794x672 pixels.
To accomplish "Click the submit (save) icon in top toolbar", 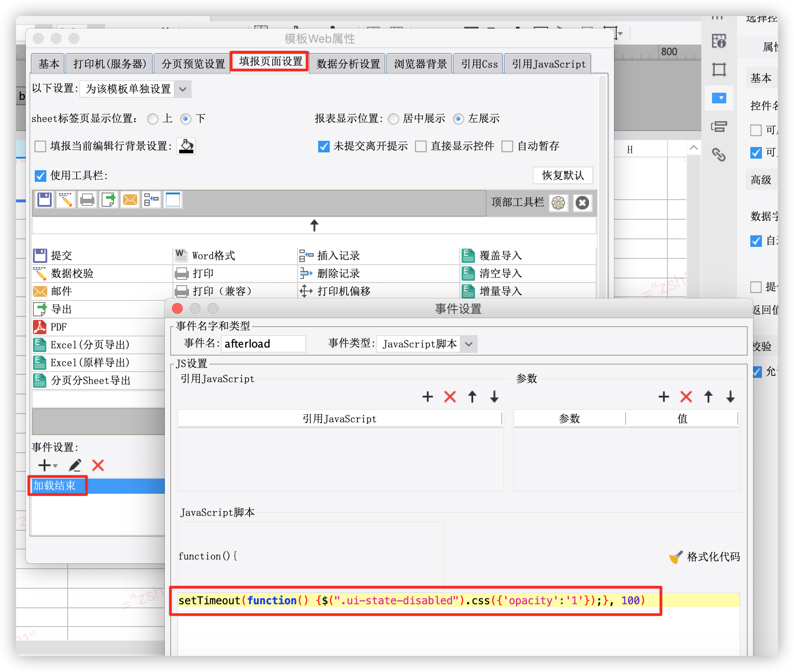I will pyautogui.click(x=45, y=200).
